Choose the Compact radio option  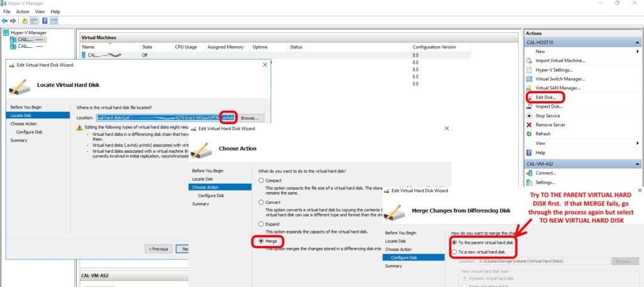(260, 181)
